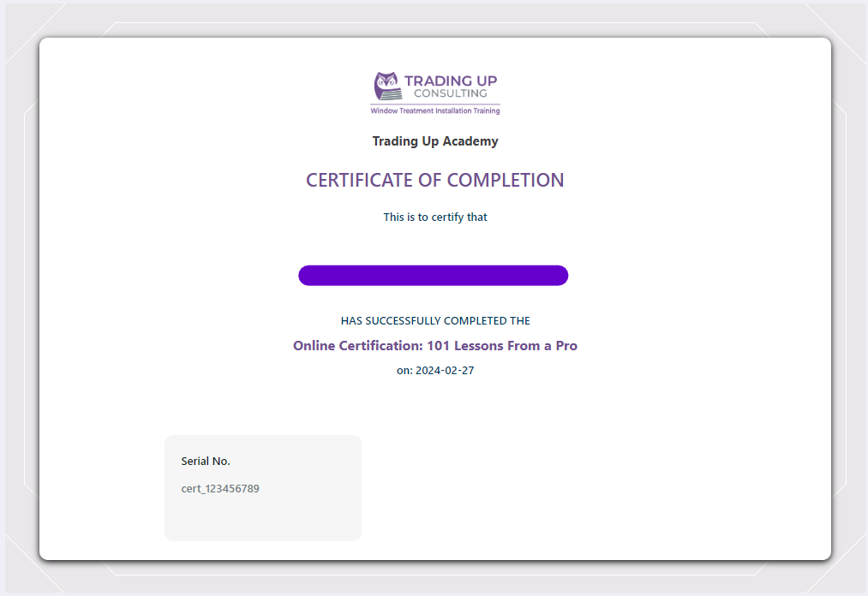Click the Trading Up Consulting owl logo
Viewport: 868px width, 596px height.
[387, 86]
